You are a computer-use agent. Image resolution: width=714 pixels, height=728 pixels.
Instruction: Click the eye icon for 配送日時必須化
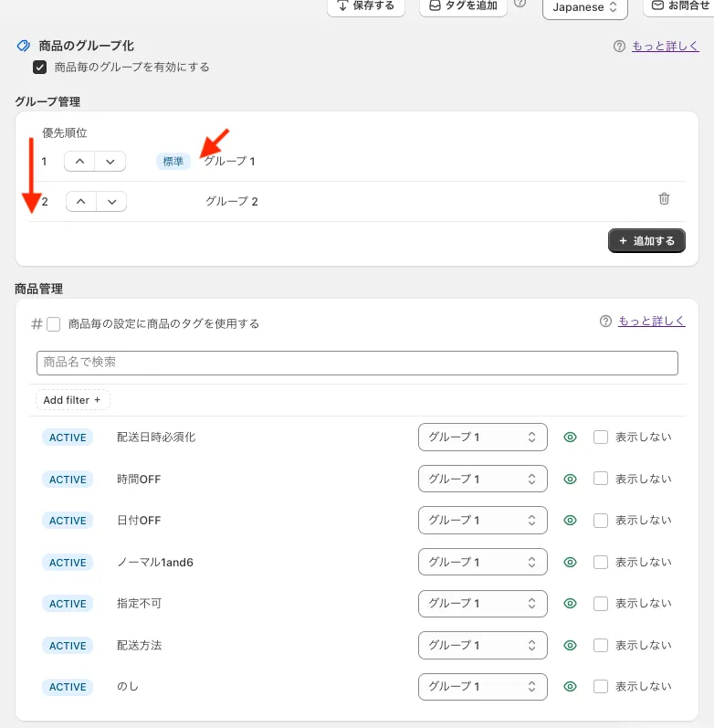point(571,438)
